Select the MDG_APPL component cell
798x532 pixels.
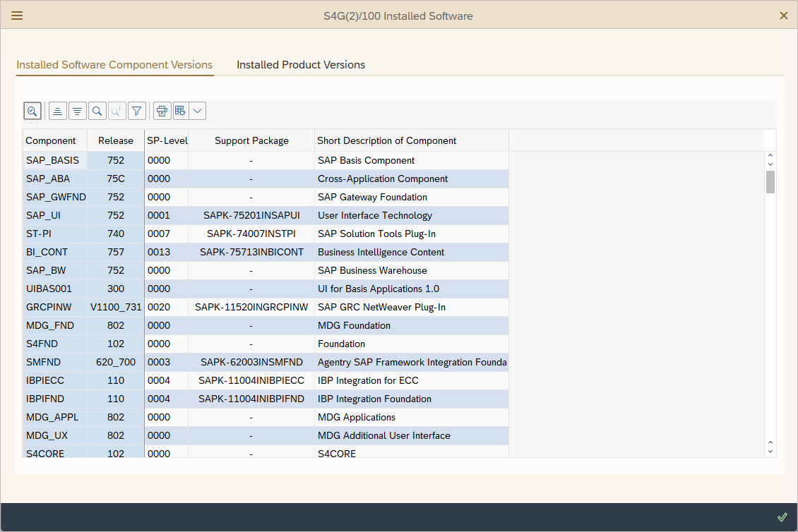55,416
